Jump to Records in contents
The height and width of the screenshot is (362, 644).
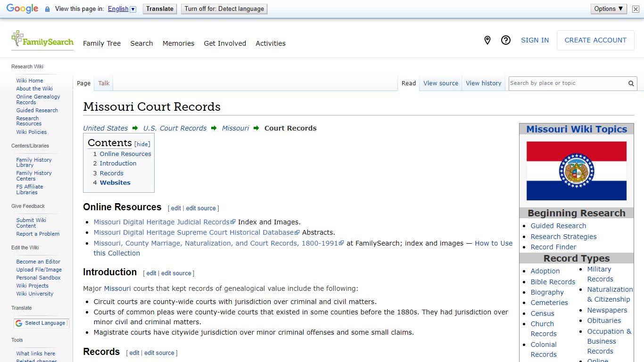pos(111,173)
